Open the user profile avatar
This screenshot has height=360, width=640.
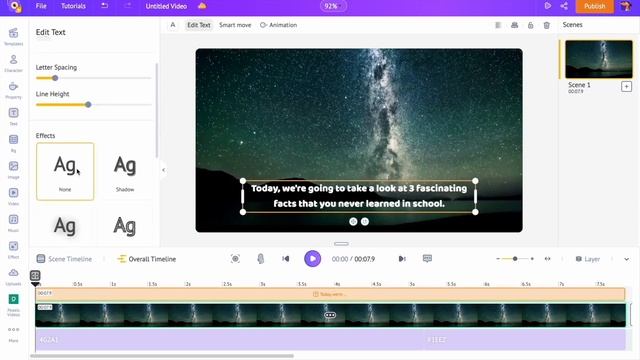626,6
